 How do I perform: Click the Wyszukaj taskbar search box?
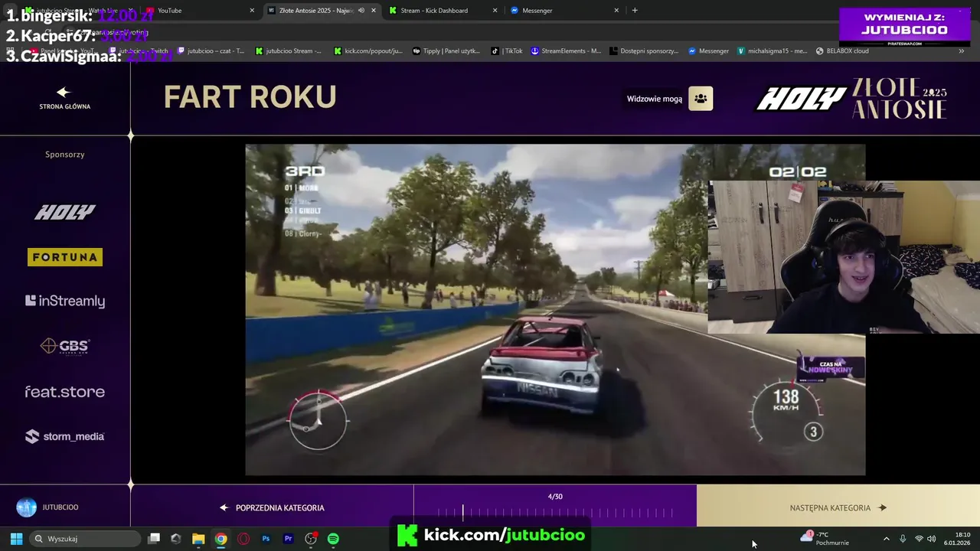point(86,539)
